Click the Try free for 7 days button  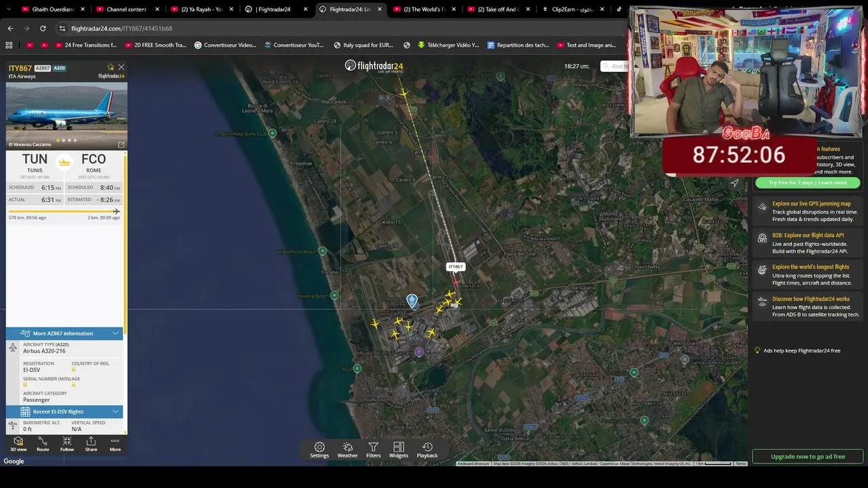point(808,183)
